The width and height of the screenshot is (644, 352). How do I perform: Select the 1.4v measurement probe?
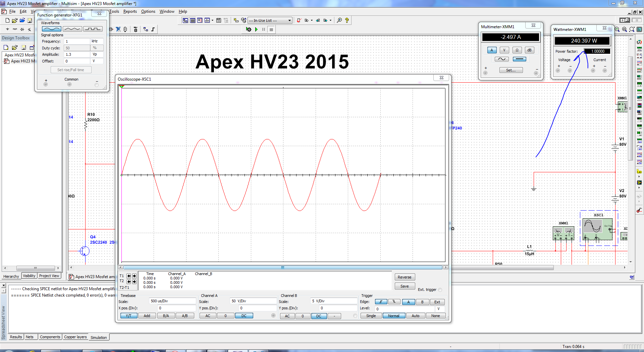click(x=639, y=172)
